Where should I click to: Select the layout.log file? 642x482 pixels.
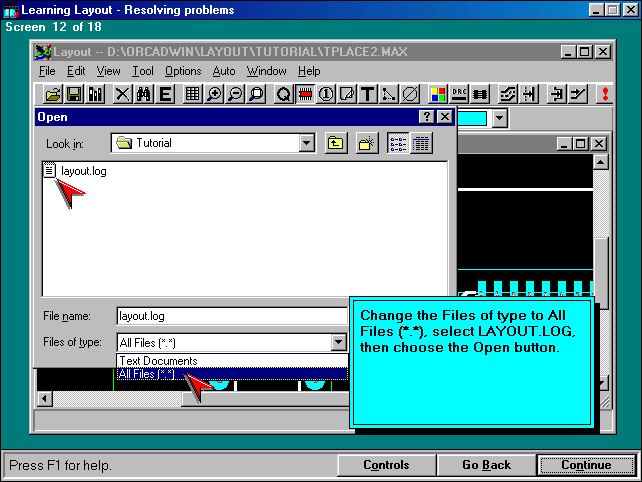[83, 171]
